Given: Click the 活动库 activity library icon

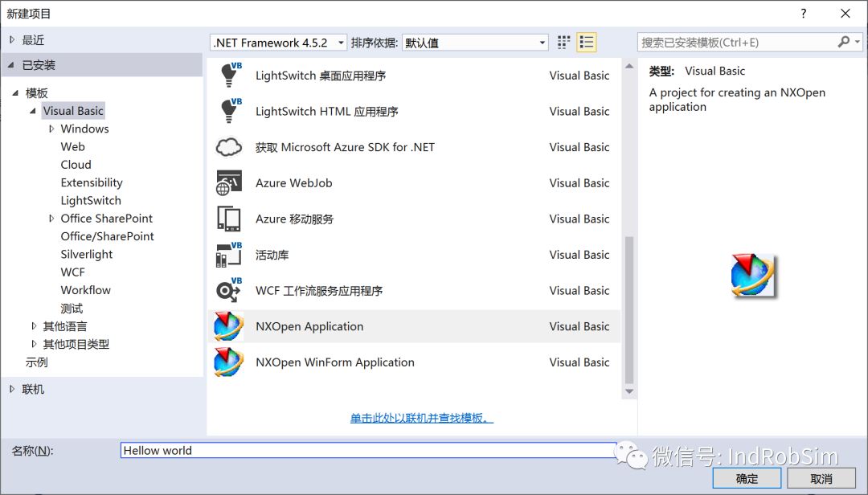Looking at the screenshot, I should 228,255.
